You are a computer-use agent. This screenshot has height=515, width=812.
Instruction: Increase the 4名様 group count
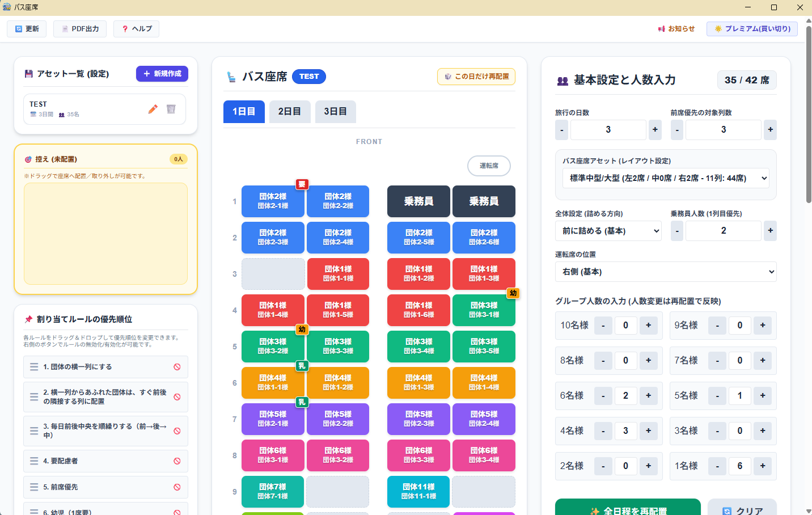(x=649, y=431)
